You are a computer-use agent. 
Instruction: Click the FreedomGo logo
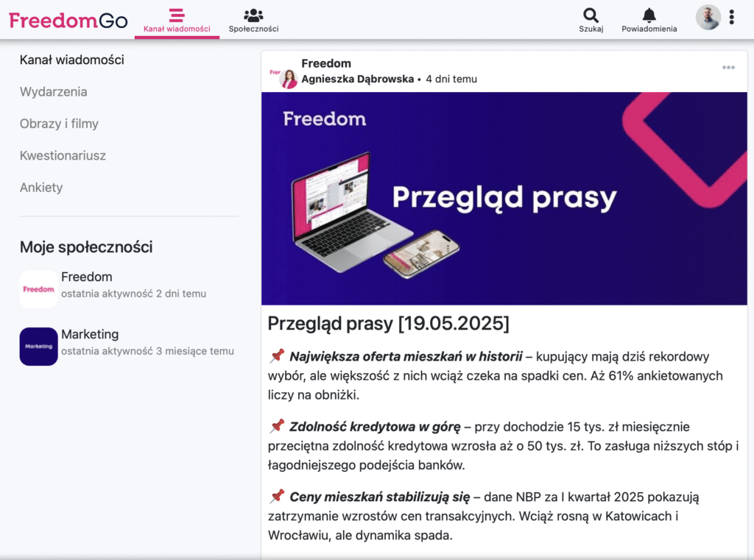point(68,20)
